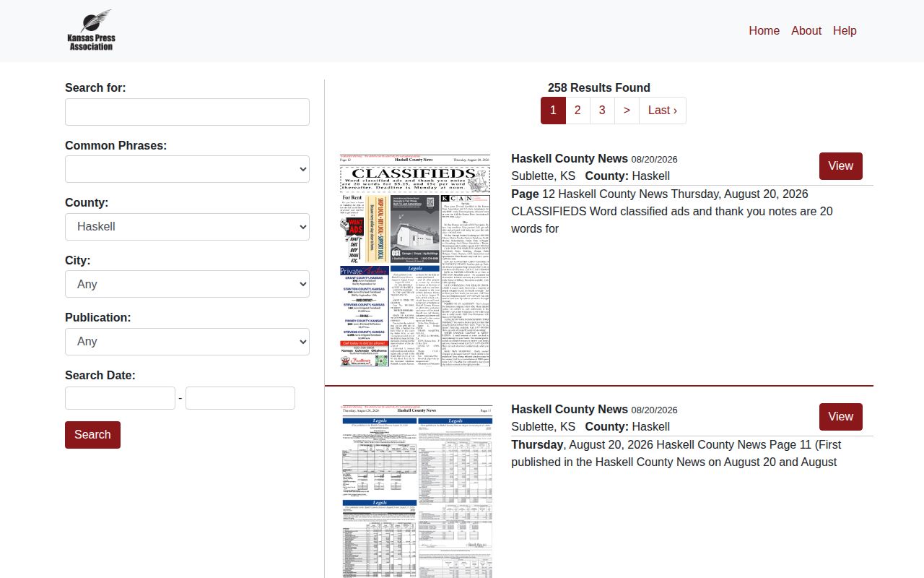The height and width of the screenshot is (578, 924).
Task: Click the Search Date start field
Action: tap(120, 398)
